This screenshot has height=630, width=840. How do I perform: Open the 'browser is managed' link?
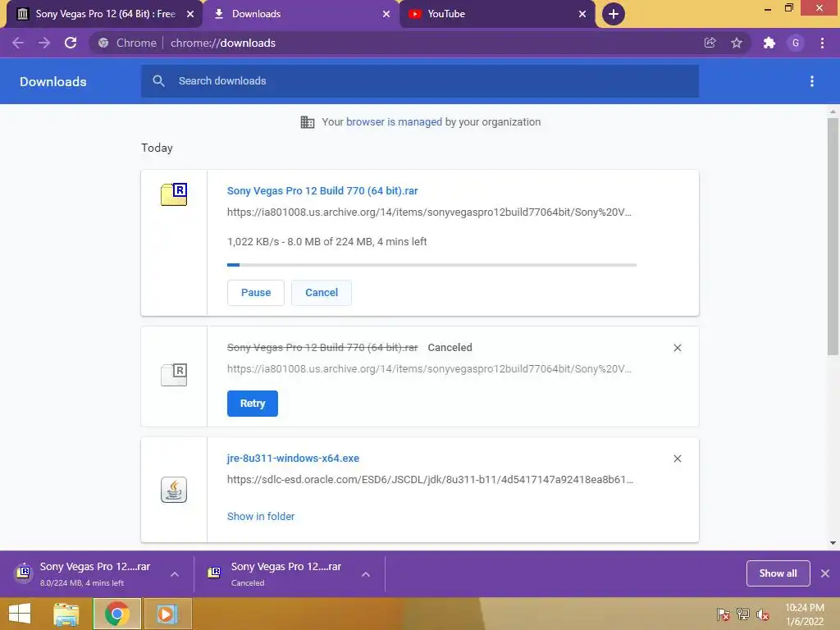click(x=395, y=121)
